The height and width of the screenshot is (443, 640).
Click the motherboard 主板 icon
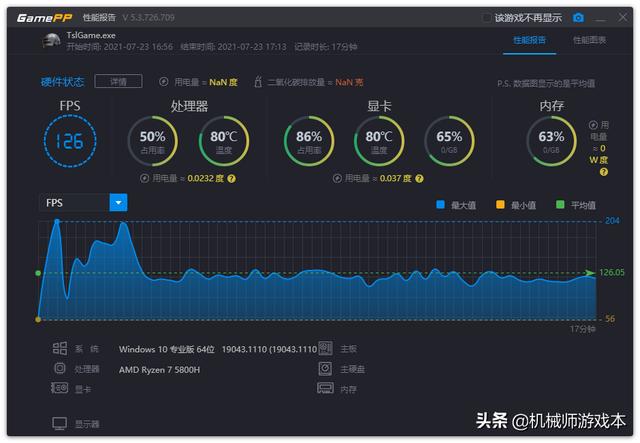pyautogui.click(x=325, y=348)
